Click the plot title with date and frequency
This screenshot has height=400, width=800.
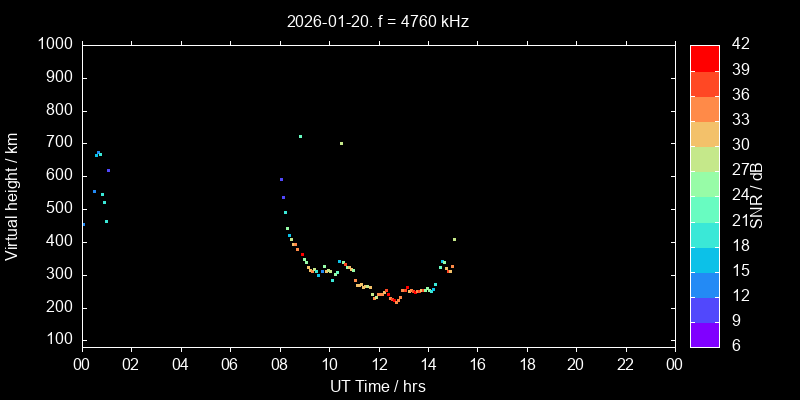tap(378, 20)
